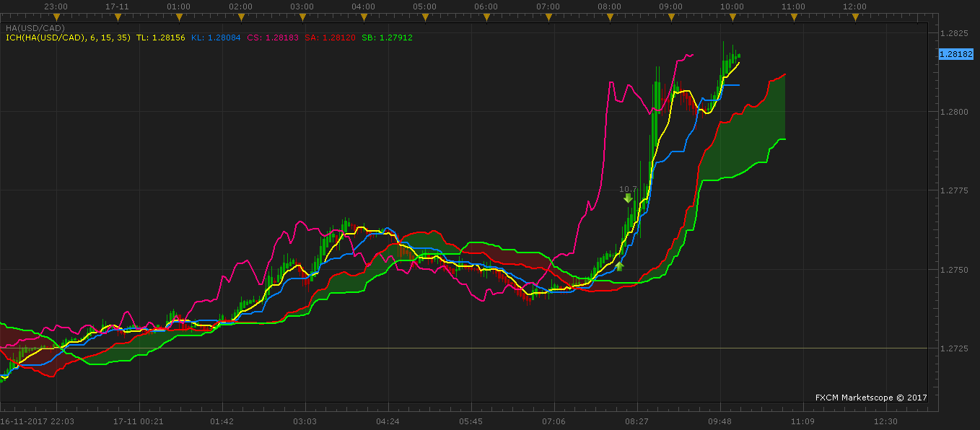Click the 1.2800 price axis label

tap(954, 112)
